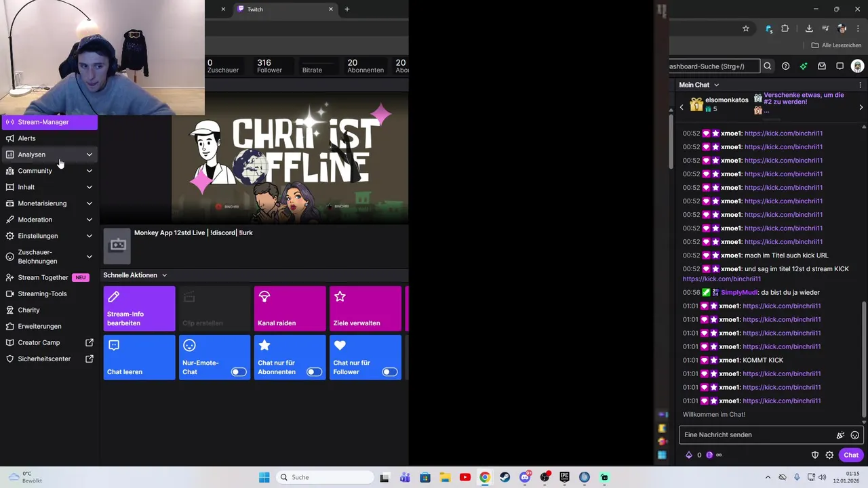Screen dimensions: 868x488
Task: Open Chrome downloads icon
Action: pyautogui.click(x=809, y=28)
